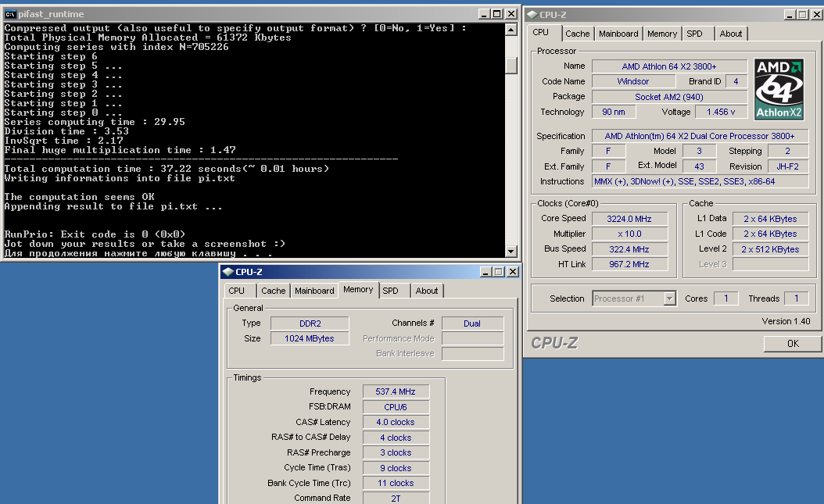This screenshot has width=824, height=504.
Task: Click the Revision value 'JH-F2'
Action: [x=788, y=166]
